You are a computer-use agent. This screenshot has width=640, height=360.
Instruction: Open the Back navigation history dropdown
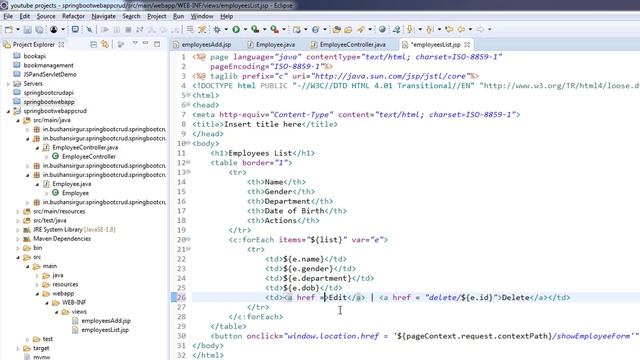(x=470, y=29)
